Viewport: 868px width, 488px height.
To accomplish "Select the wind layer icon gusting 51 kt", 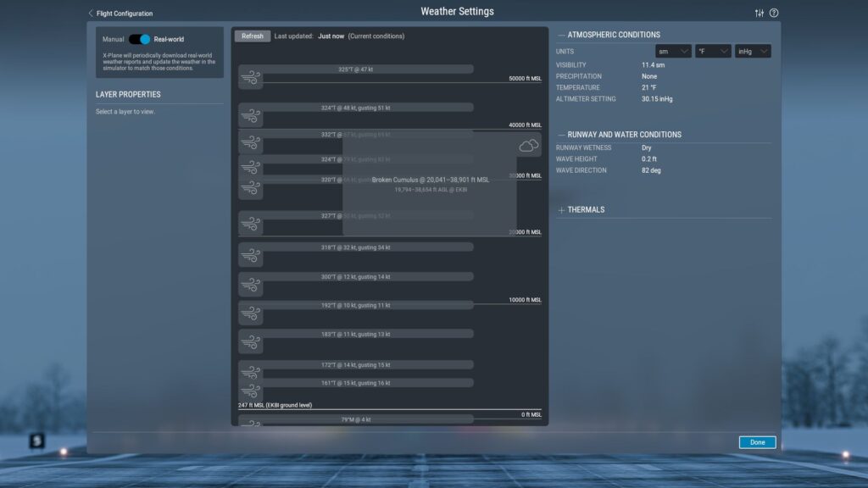I will (250, 118).
